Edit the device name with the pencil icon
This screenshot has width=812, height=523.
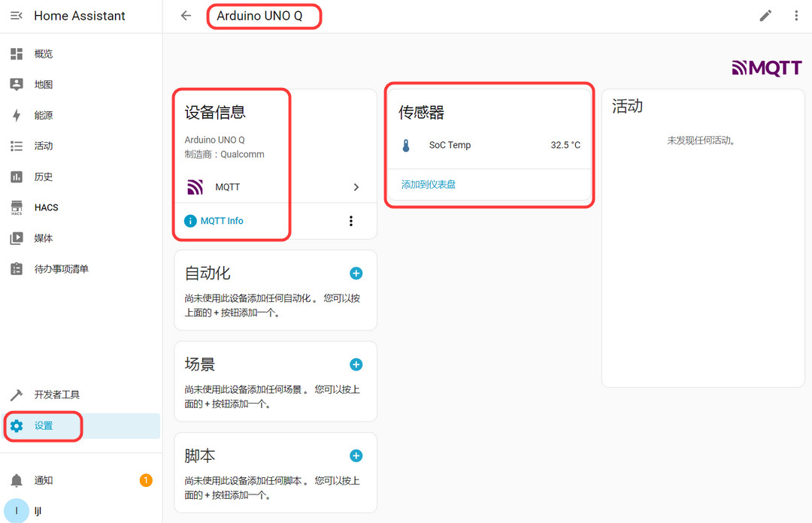pos(765,16)
